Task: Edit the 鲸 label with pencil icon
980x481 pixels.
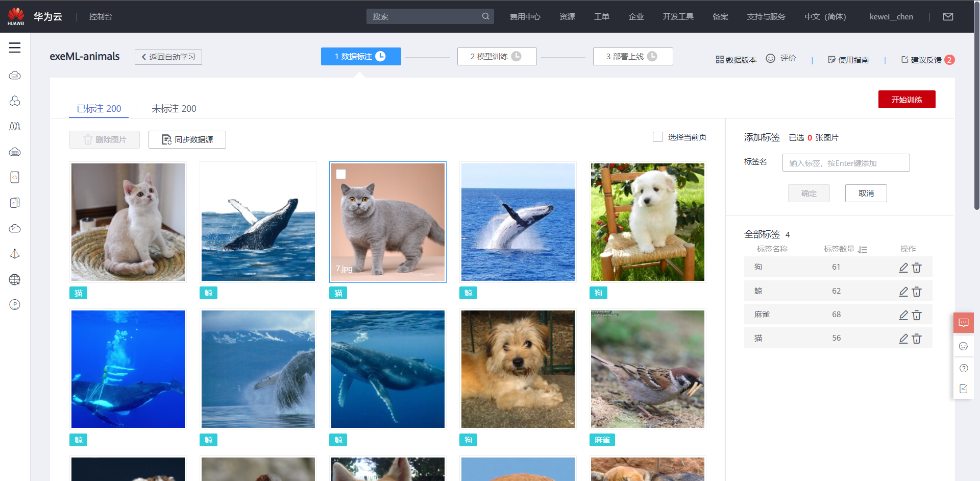Action: click(x=903, y=292)
